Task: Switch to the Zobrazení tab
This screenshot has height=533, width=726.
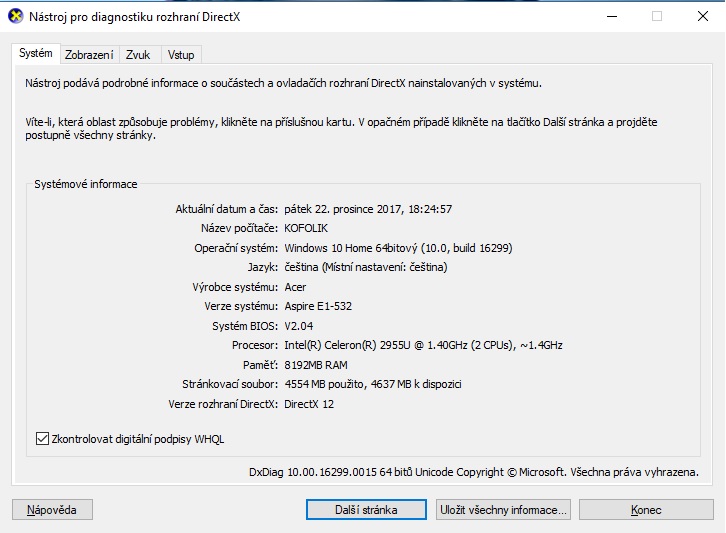Action: pyautogui.click(x=89, y=55)
